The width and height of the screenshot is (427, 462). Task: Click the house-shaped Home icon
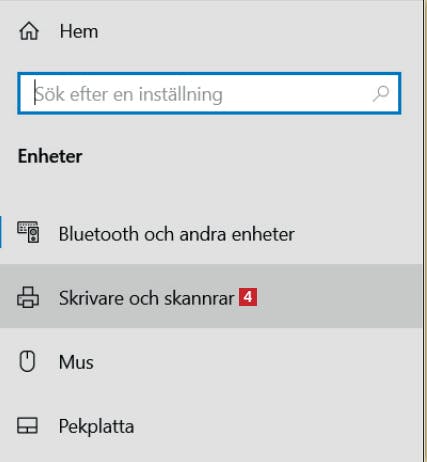pyautogui.click(x=29, y=31)
